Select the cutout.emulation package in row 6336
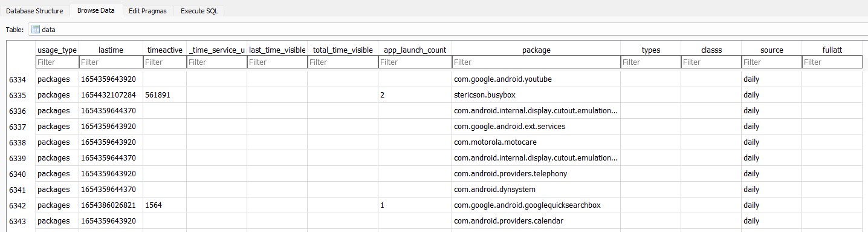Viewport: 868px width, 232px height. pos(536,111)
